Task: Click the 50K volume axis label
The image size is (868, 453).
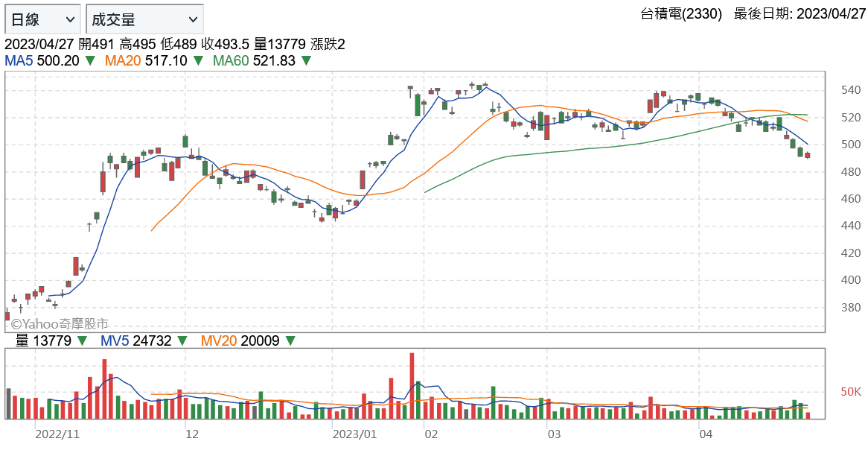Action: 851,391
